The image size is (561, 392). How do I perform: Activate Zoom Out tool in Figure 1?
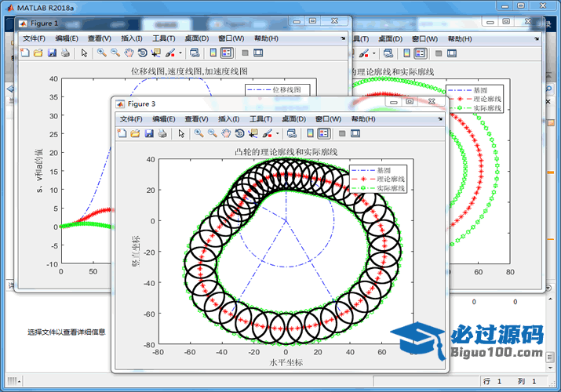pos(115,53)
